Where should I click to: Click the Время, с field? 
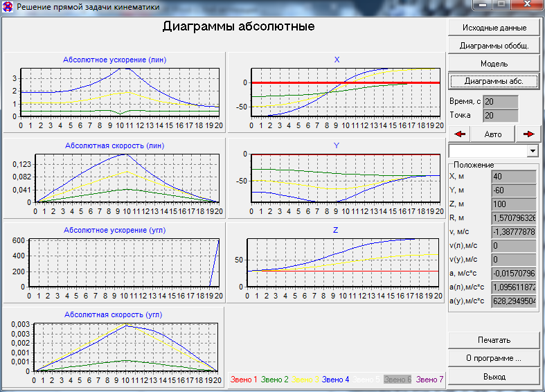coord(501,102)
